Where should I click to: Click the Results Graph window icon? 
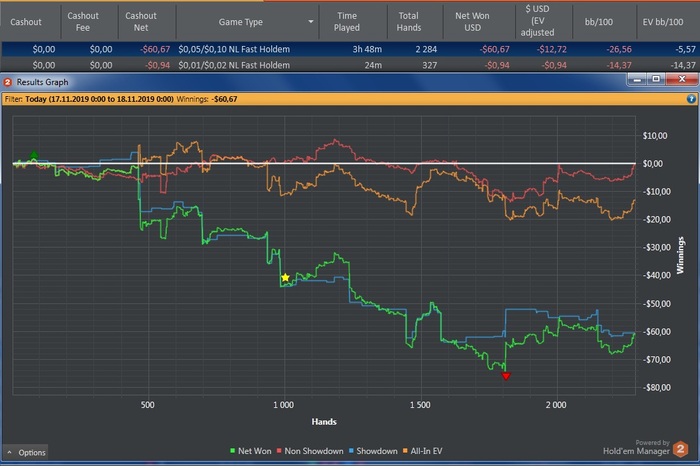click(x=8, y=82)
